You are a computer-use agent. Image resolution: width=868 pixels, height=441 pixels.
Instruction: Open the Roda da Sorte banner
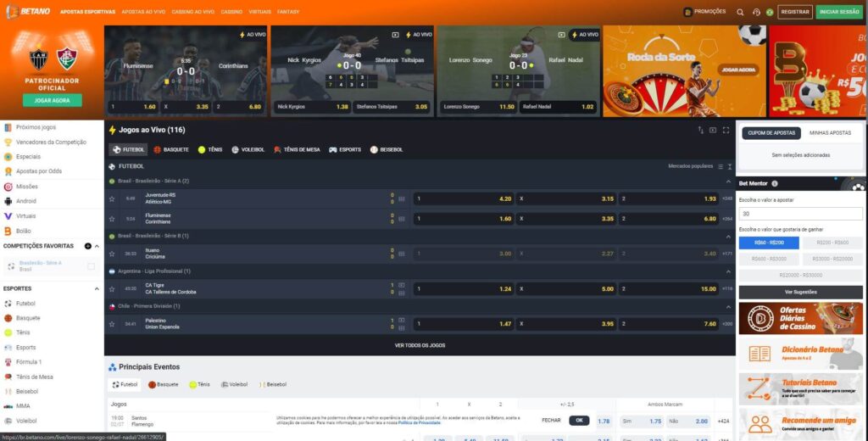[684, 71]
